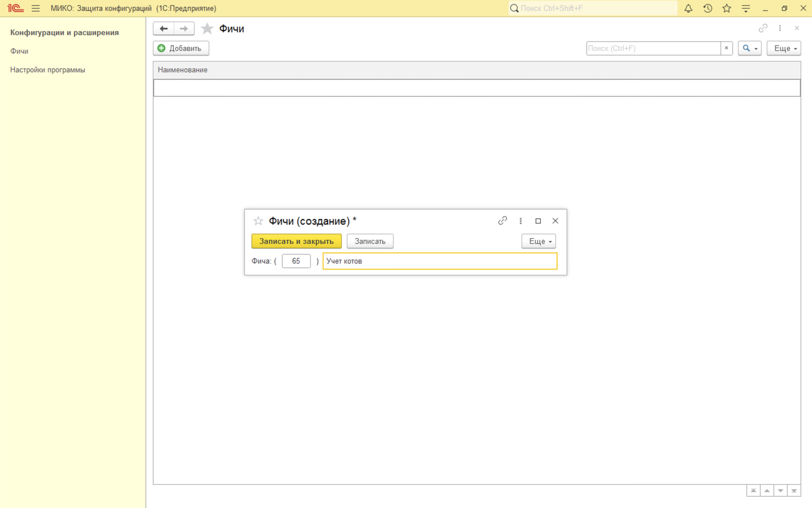Move down one page in list
812x508 pixels.
780,491
